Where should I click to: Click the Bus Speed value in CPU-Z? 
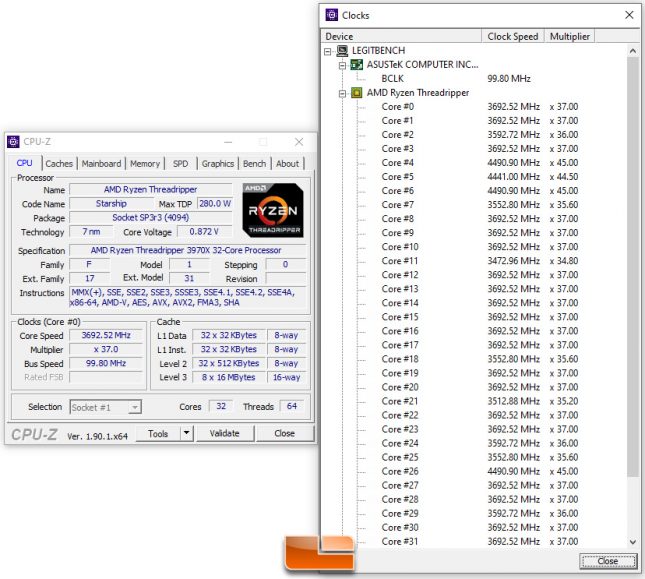point(106,363)
